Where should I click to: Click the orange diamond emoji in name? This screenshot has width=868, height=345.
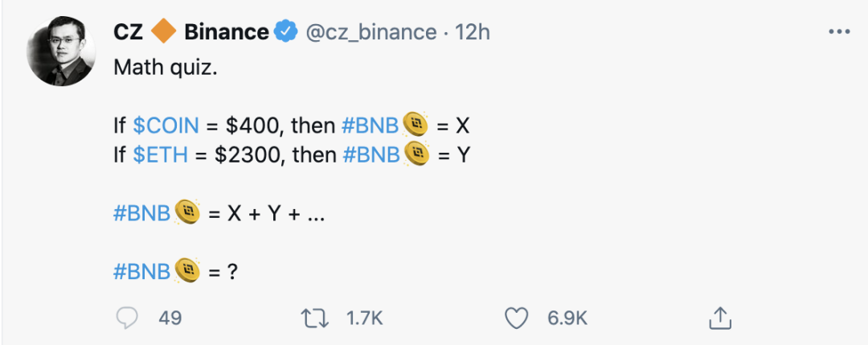[164, 32]
